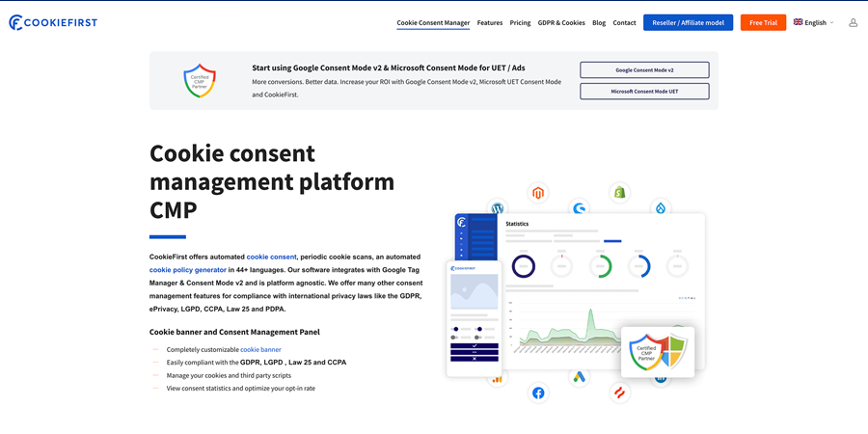Click the Shopify bag icon
This screenshot has height=434, width=868.
[x=620, y=192]
